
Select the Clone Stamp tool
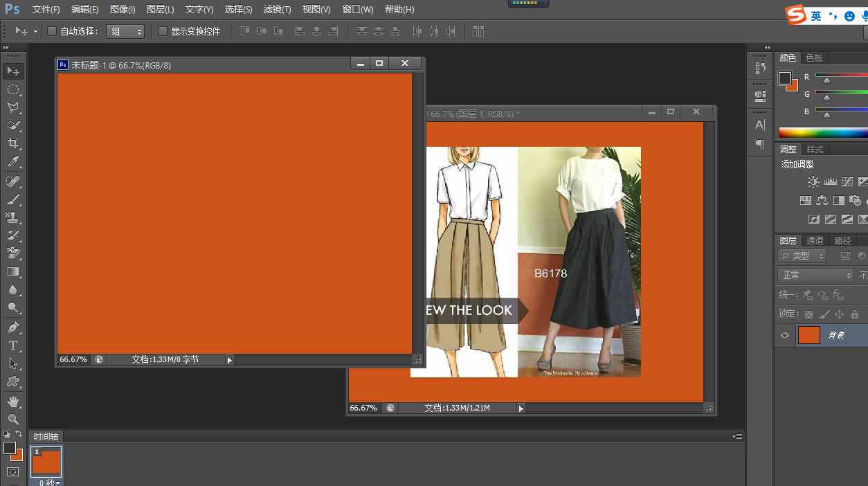tap(13, 217)
